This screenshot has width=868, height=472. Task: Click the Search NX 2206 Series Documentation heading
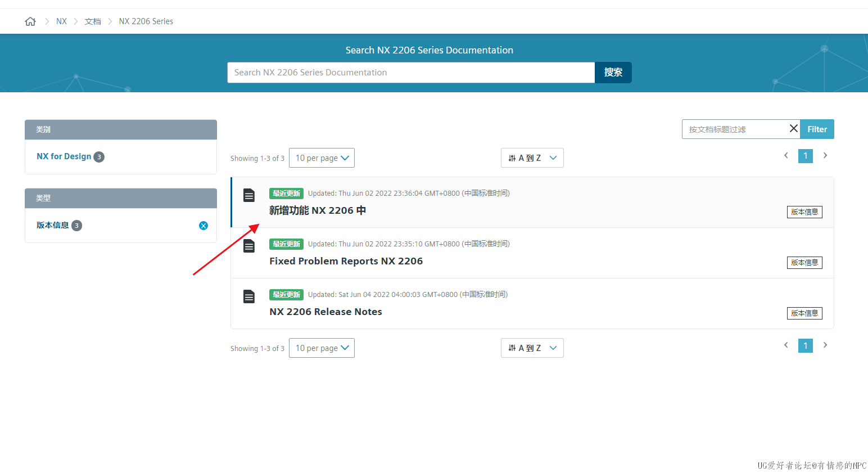tap(430, 50)
